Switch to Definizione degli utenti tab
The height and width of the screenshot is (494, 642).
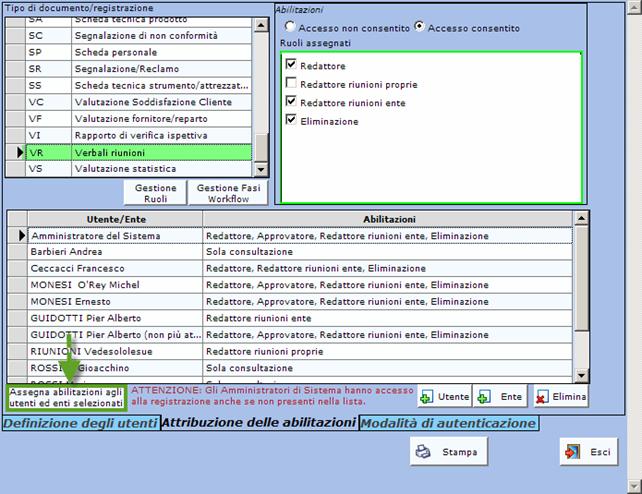point(80,423)
